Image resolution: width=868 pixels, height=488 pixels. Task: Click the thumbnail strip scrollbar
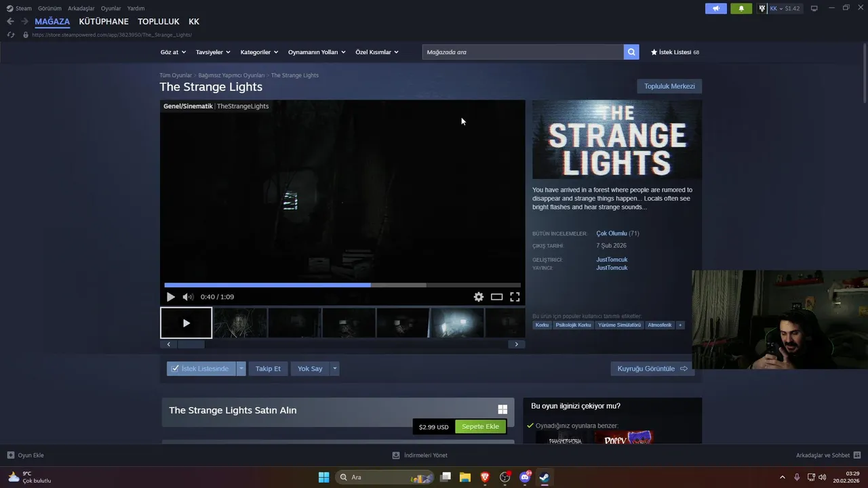[190, 344]
